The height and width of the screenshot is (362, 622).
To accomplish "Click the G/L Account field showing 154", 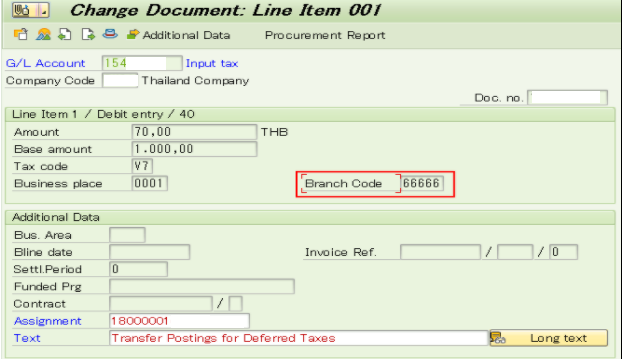I will tap(142, 63).
